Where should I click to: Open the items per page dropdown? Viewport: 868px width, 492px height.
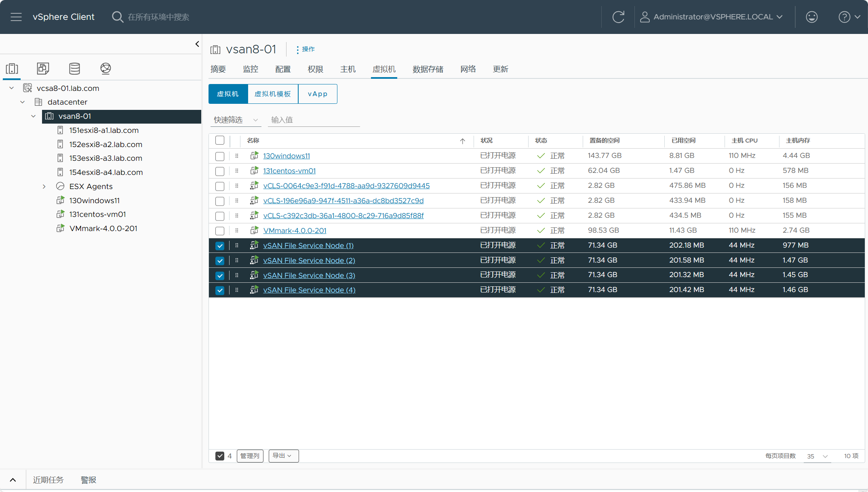(x=817, y=456)
